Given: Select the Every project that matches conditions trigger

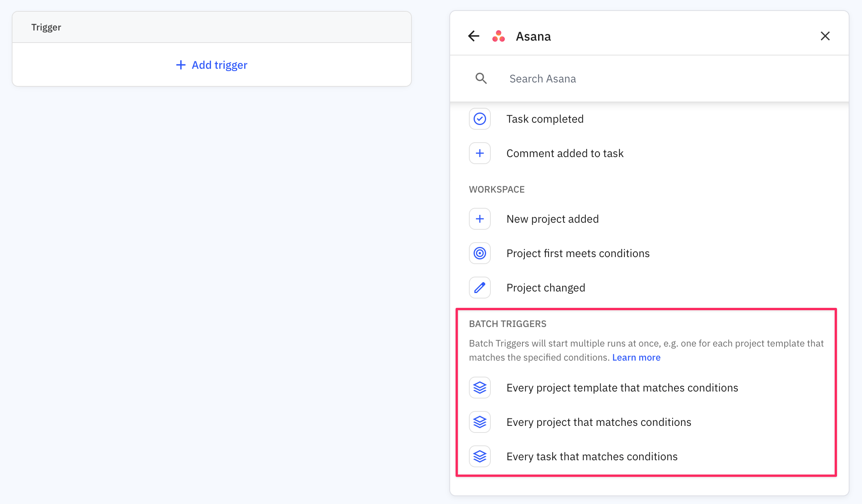Looking at the screenshot, I should click(x=599, y=422).
